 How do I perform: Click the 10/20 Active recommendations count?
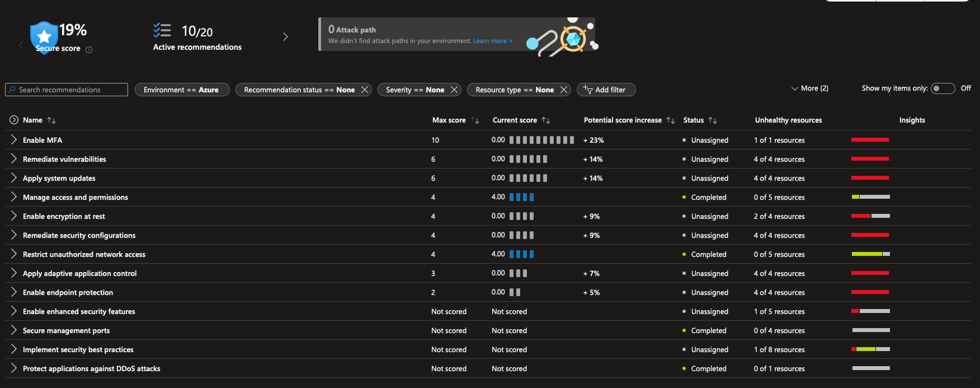pyautogui.click(x=197, y=31)
